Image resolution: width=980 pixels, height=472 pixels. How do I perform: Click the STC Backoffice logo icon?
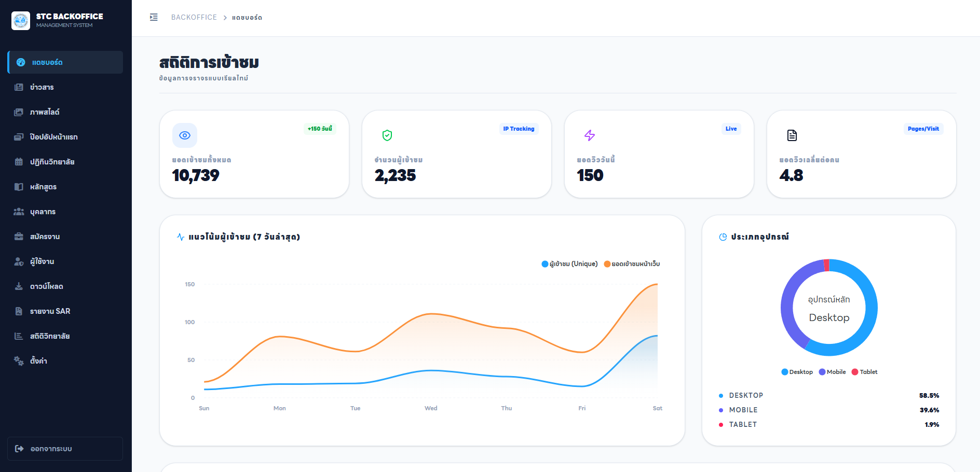pos(21,21)
